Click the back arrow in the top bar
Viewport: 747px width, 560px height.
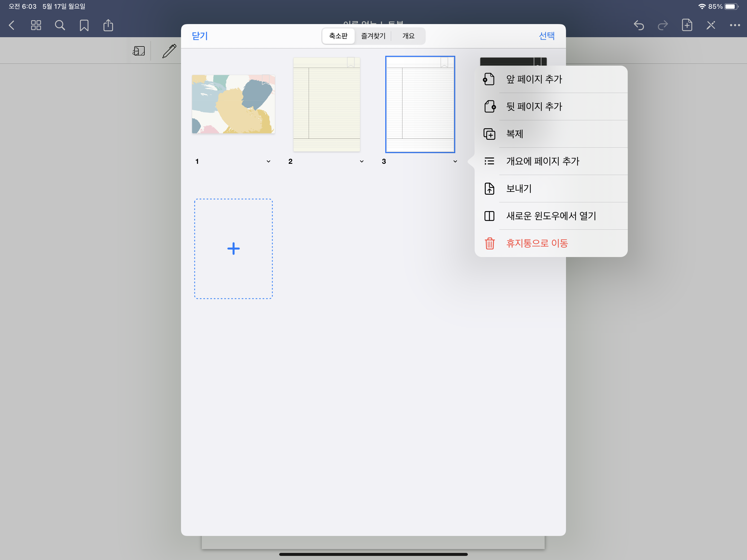pos(12,25)
